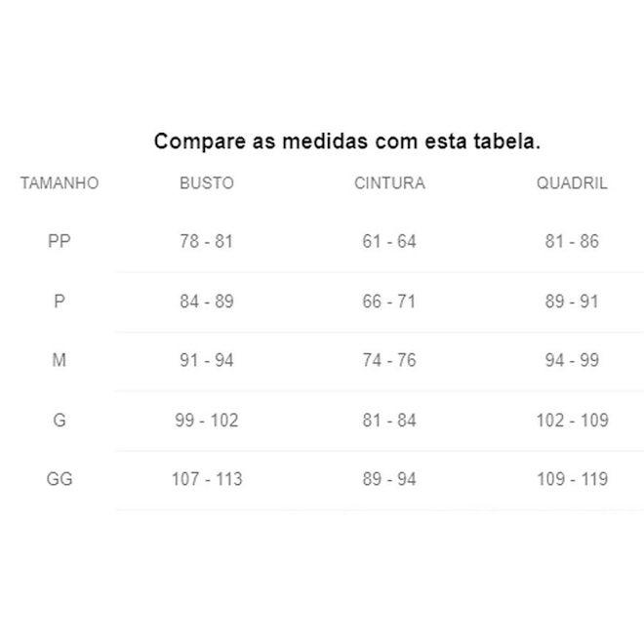The width and height of the screenshot is (644, 644).
Task: Click hip value 89 - 91
Action: [x=572, y=302]
